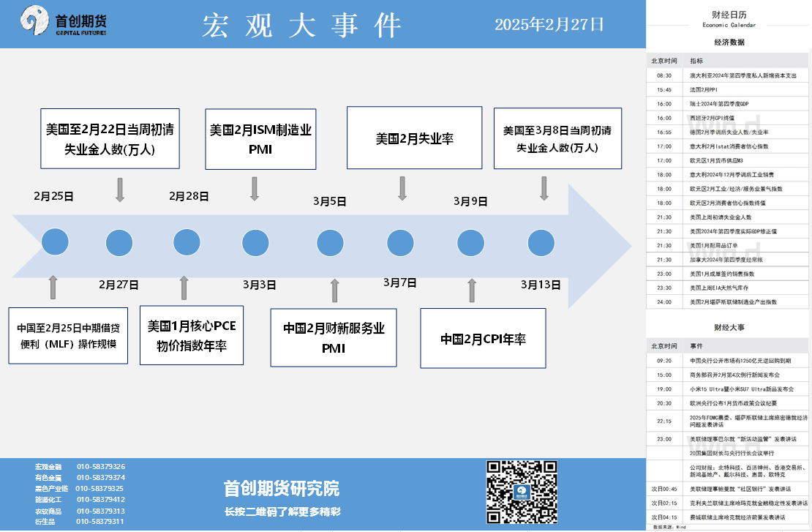Click the 美国至3月8日当周初请失业金人数 event box
812x532 pixels.
pyautogui.click(x=557, y=138)
